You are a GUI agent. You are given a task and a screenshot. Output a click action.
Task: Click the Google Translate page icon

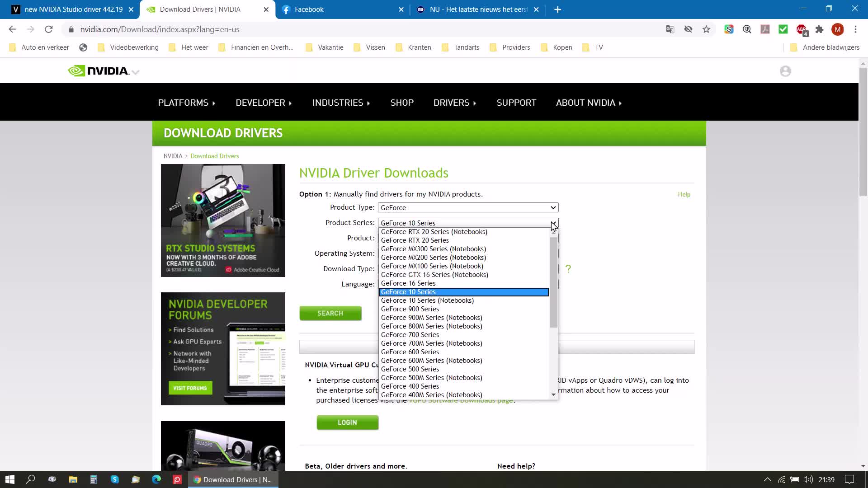pos(670,29)
